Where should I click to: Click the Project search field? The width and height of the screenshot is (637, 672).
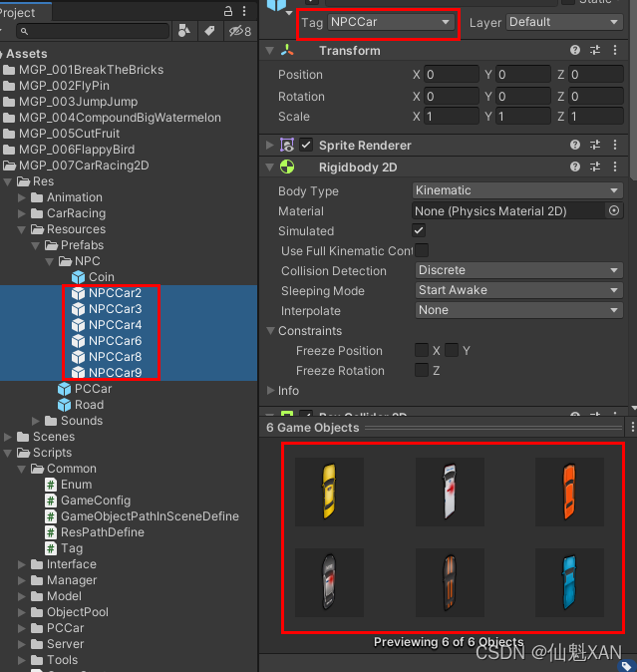(93, 31)
